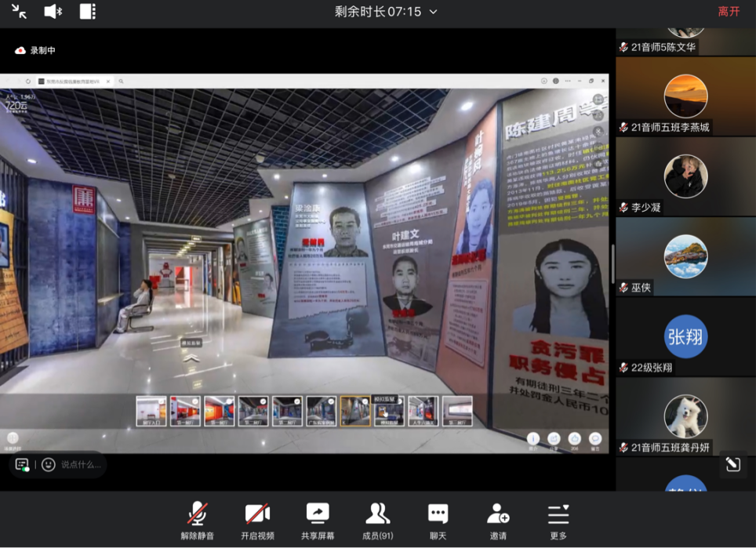Like the VR tour with the thumbs-up icon

(574, 441)
